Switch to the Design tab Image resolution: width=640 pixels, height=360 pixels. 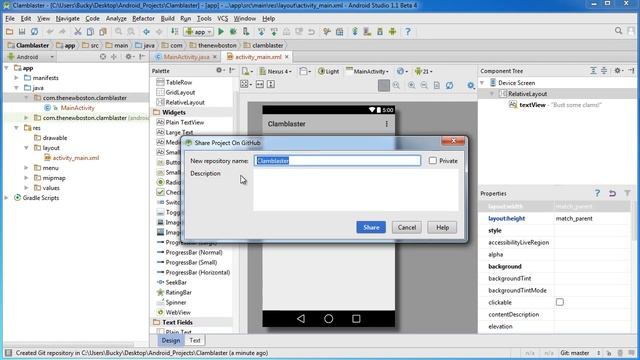[171, 340]
